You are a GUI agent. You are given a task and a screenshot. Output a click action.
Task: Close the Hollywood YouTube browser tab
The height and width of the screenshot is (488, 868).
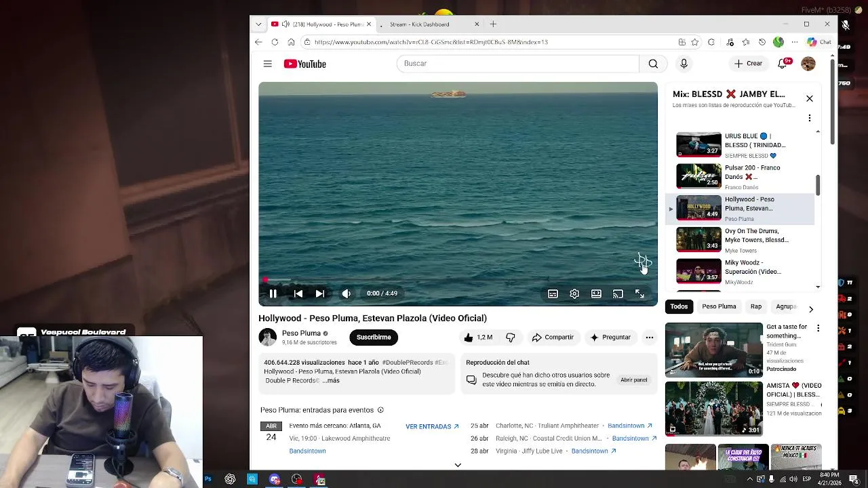click(369, 24)
